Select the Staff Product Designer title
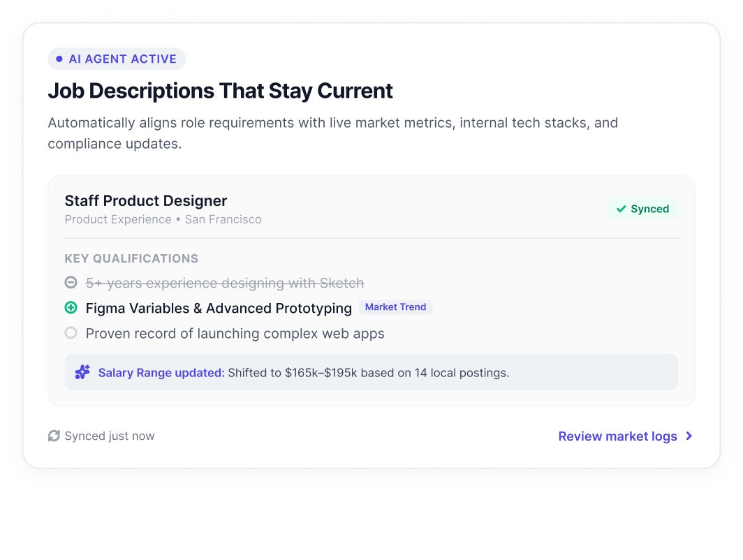This screenshot has height=560, width=743. click(x=146, y=201)
